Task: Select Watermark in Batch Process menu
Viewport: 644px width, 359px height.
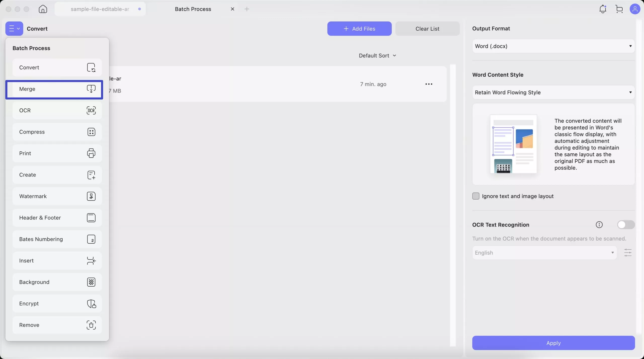Action: point(57,196)
